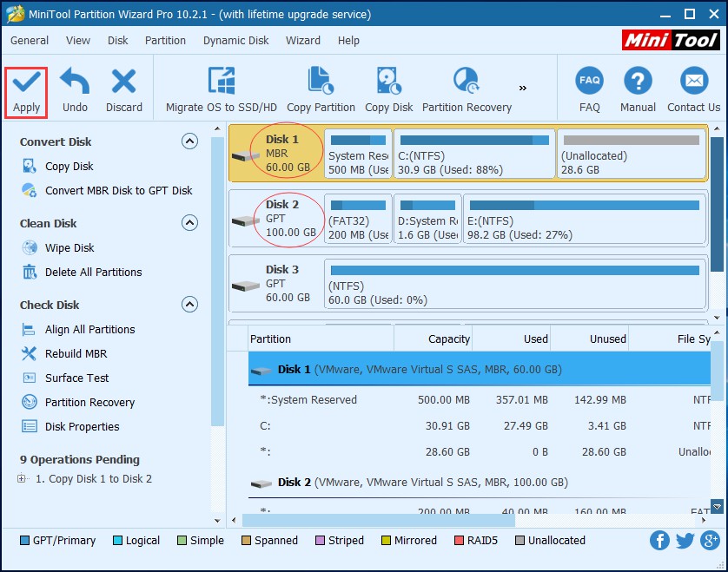
Task: Select Disk 3 NTFS 60.0 GB partition block
Action: tap(515, 284)
